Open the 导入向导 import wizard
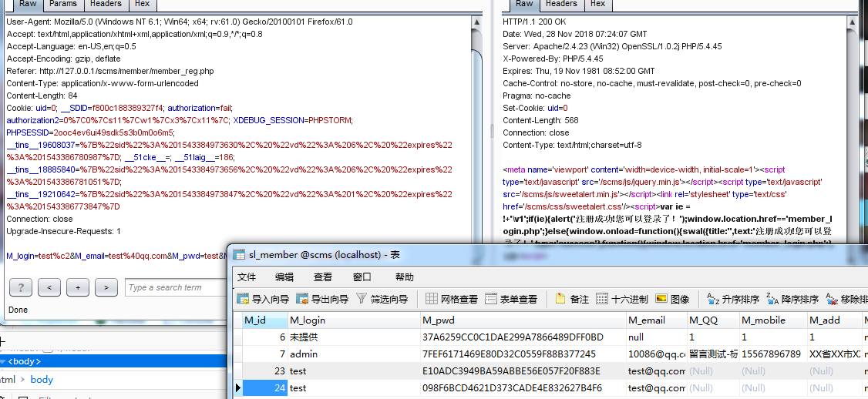Screen dimensions: 868x399 263,300
